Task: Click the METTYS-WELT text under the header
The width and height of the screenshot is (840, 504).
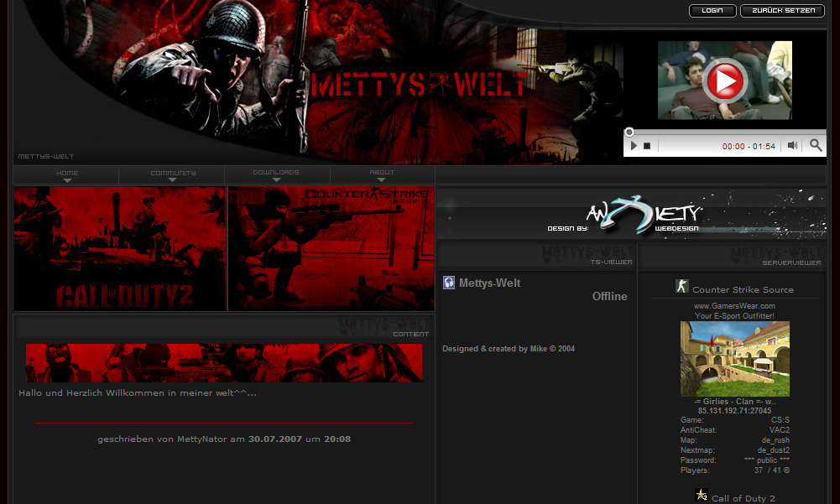Action: (x=46, y=156)
